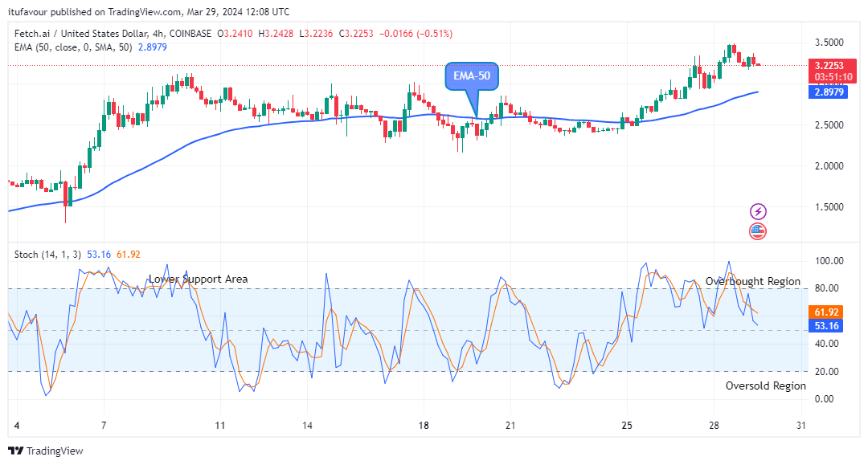Click the 100.00 stochastic axis label

pos(829,260)
